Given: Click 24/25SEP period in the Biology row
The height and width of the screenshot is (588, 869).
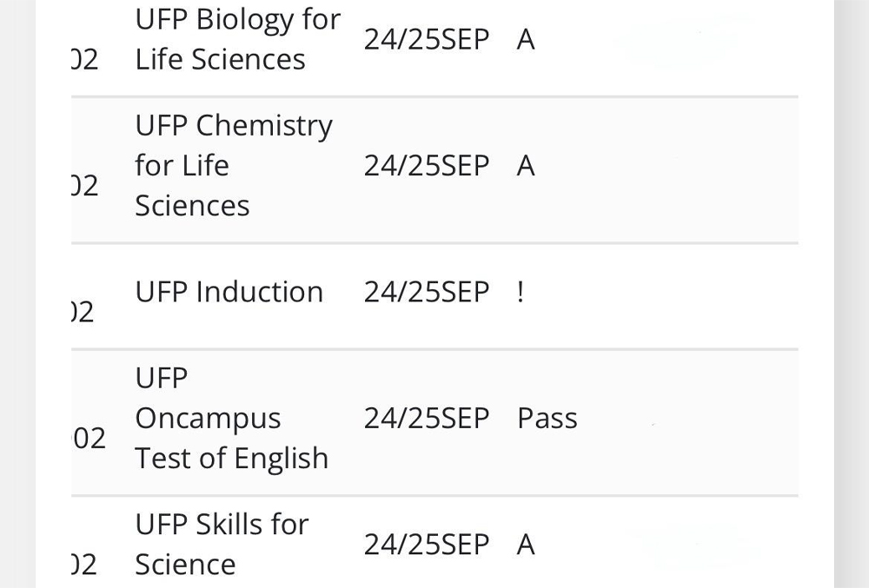Looking at the screenshot, I should tap(427, 39).
